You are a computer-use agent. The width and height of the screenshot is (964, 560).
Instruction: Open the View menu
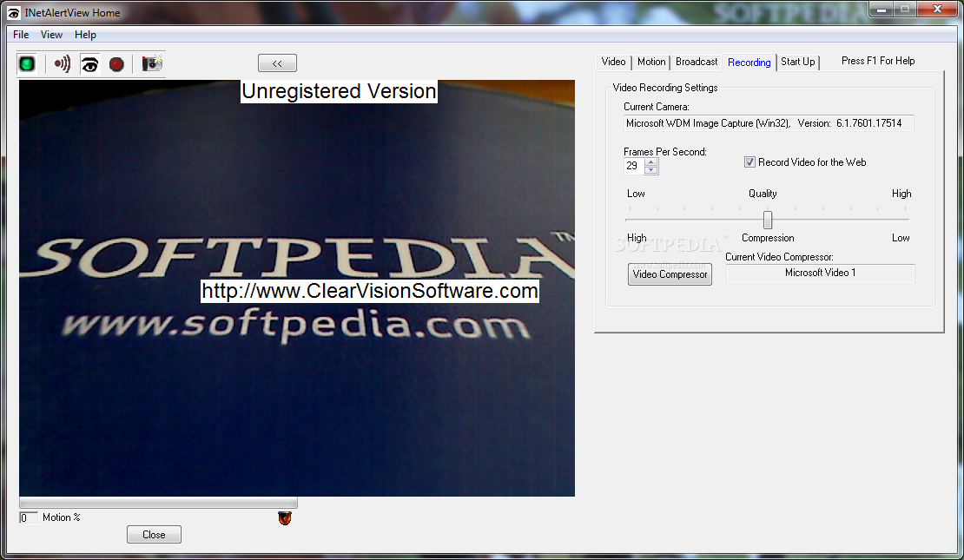click(x=51, y=35)
